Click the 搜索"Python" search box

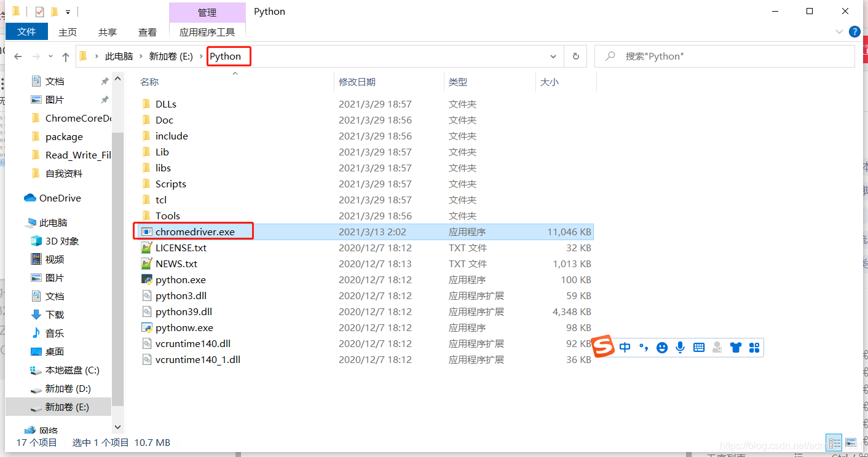coord(724,57)
